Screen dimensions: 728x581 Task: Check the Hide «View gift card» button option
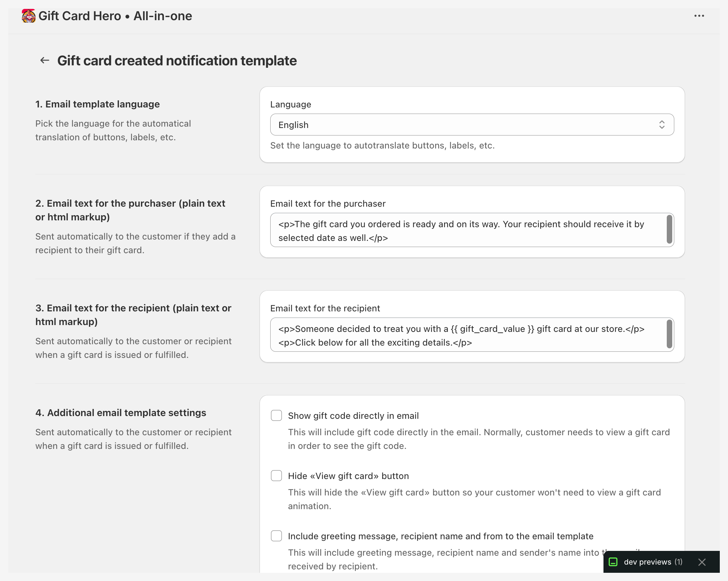(276, 476)
